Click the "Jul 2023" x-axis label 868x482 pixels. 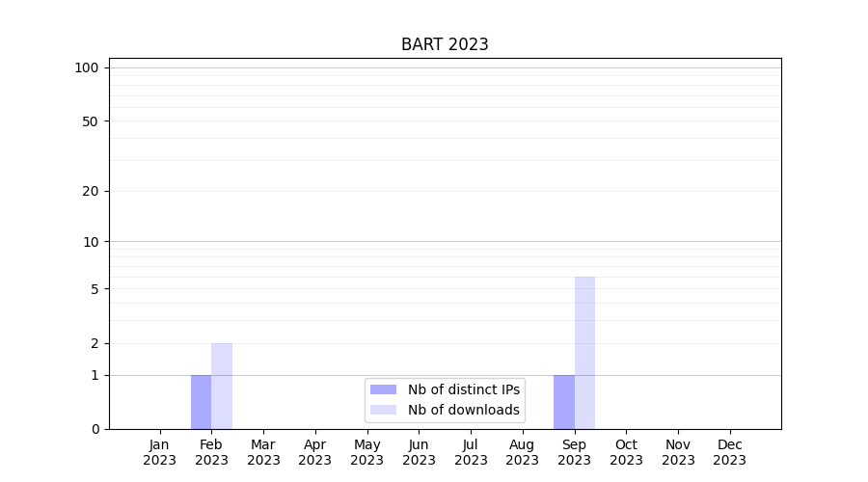471,452
